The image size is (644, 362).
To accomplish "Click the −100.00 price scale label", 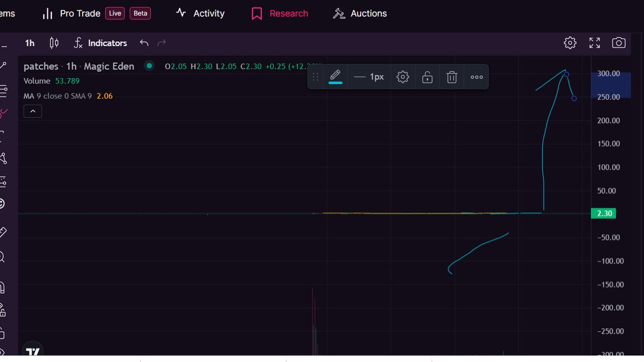I will (610, 261).
